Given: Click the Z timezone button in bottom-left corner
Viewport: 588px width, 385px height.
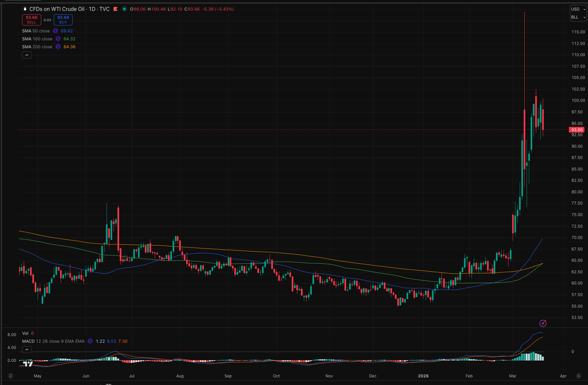Looking at the screenshot, I should [10, 376].
